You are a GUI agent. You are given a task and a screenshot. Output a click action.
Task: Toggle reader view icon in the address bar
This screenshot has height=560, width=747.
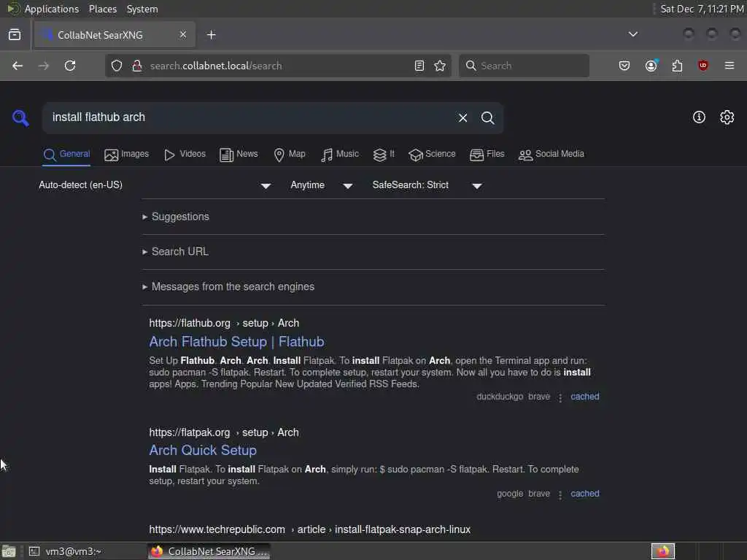419,66
